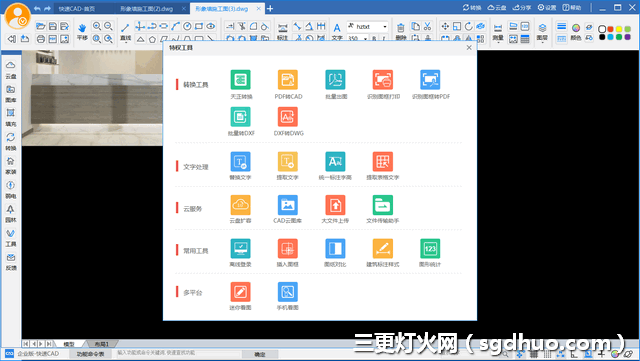Select the 文字 text tool
Viewport: 640px width, 361px height.
[x=337, y=32]
